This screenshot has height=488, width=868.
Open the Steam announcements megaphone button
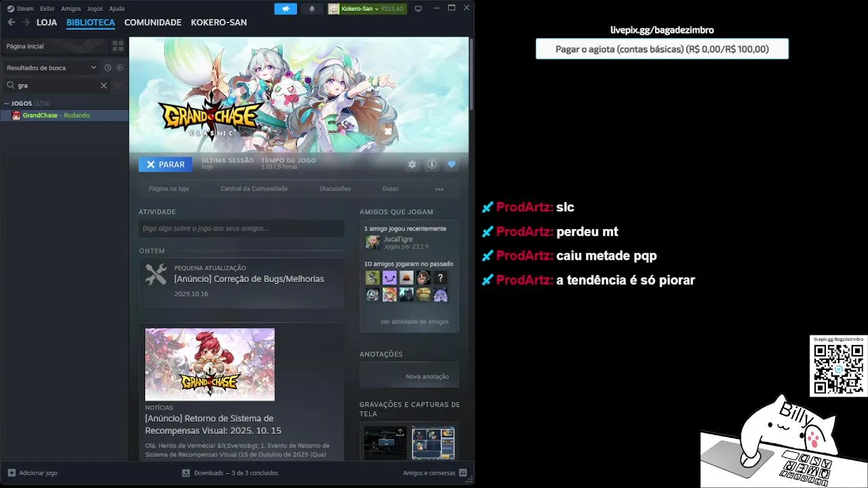click(x=285, y=9)
